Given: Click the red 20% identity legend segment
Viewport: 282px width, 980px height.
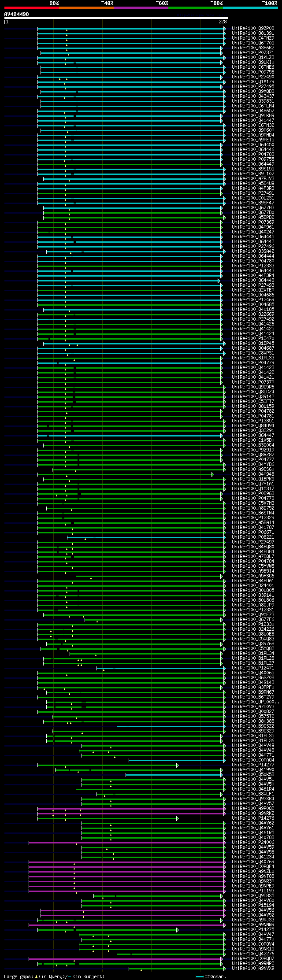Looking at the screenshot, I should click(x=31, y=8).
